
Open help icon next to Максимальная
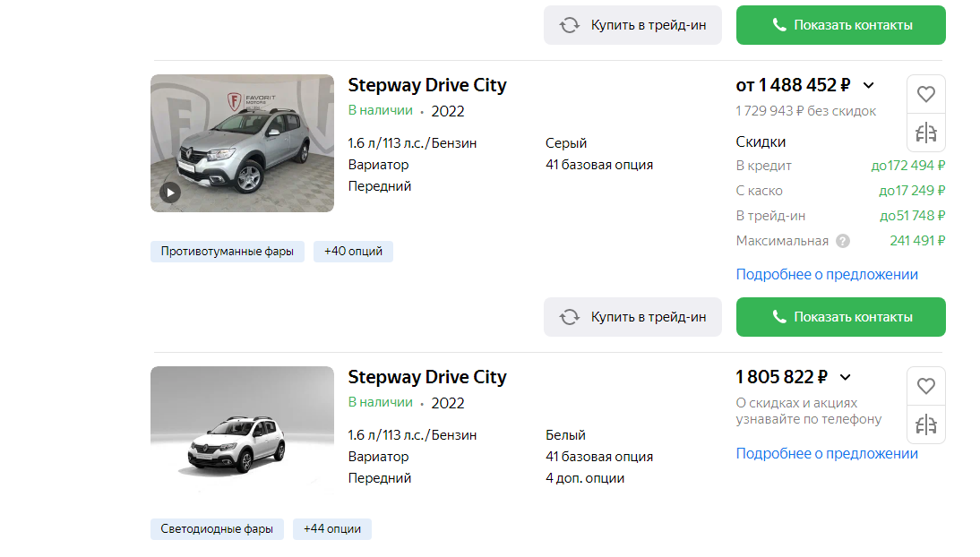843,241
